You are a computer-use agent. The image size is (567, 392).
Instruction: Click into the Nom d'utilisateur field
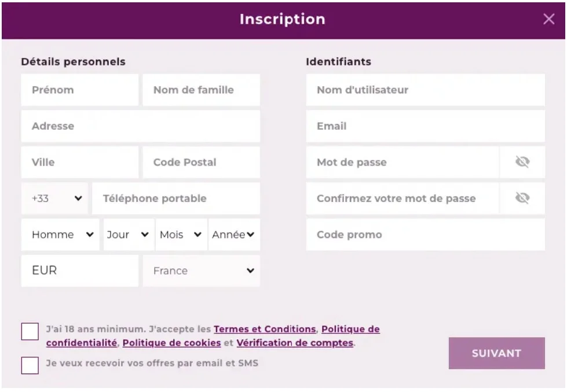[x=425, y=90]
